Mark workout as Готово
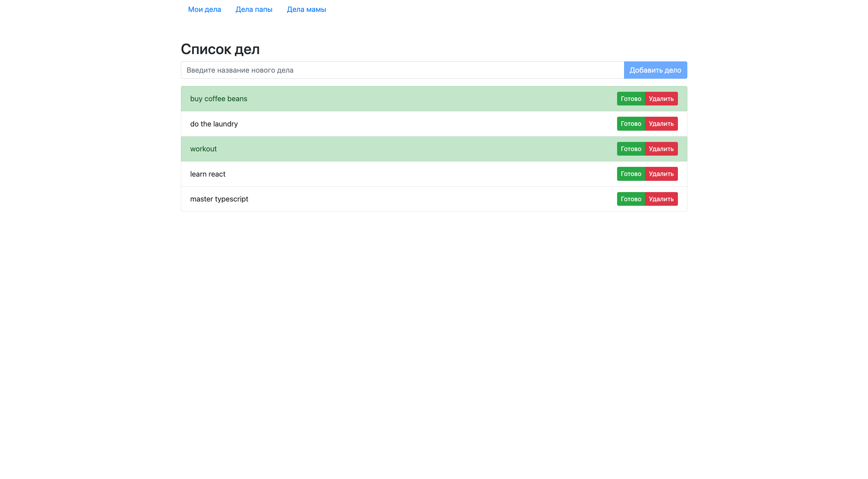This screenshot has height=479, width=868. point(631,149)
